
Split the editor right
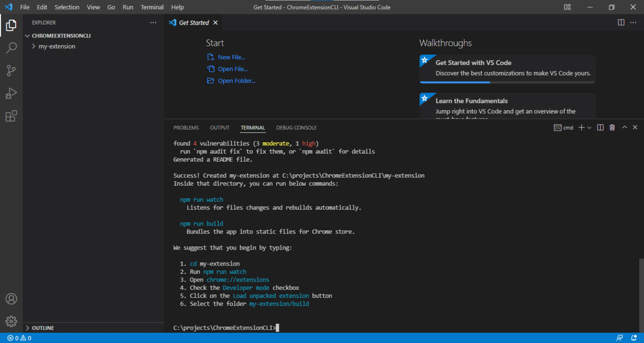pyautogui.click(x=620, y=23)
